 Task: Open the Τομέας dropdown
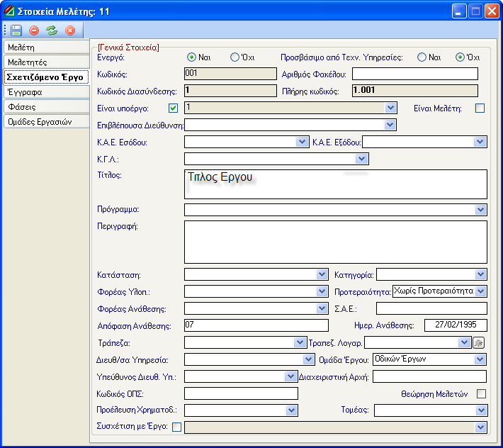pos(481,410)
